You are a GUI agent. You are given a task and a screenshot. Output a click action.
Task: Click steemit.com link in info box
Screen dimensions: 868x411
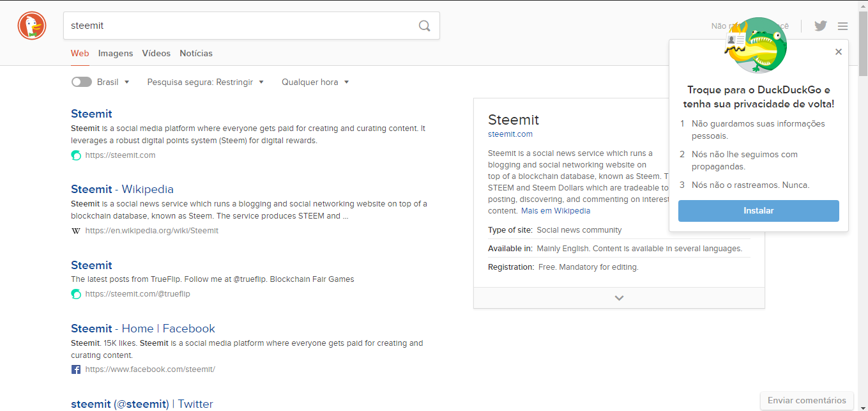[510, 134]
